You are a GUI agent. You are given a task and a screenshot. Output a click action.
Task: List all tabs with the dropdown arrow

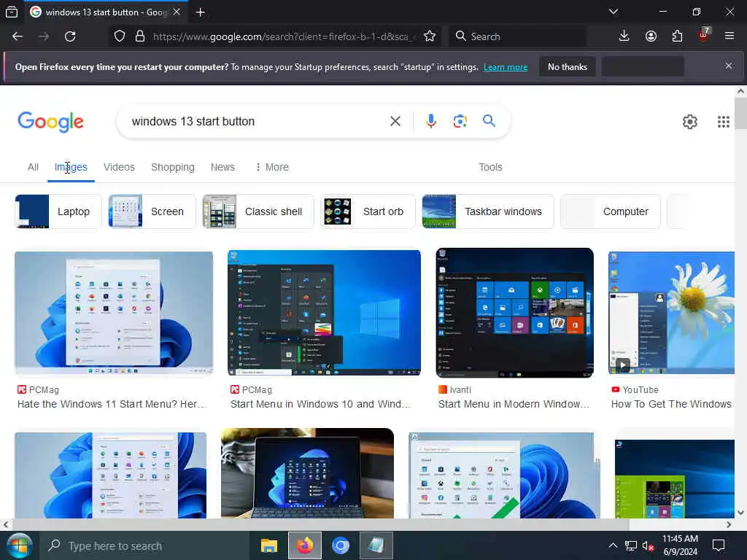point(614,12)
